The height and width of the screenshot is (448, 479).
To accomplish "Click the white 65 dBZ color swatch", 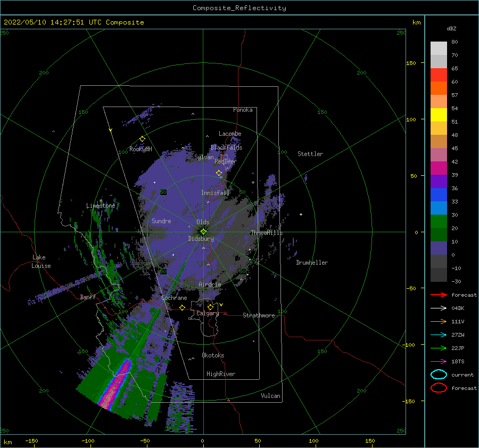I will (439, 61).
